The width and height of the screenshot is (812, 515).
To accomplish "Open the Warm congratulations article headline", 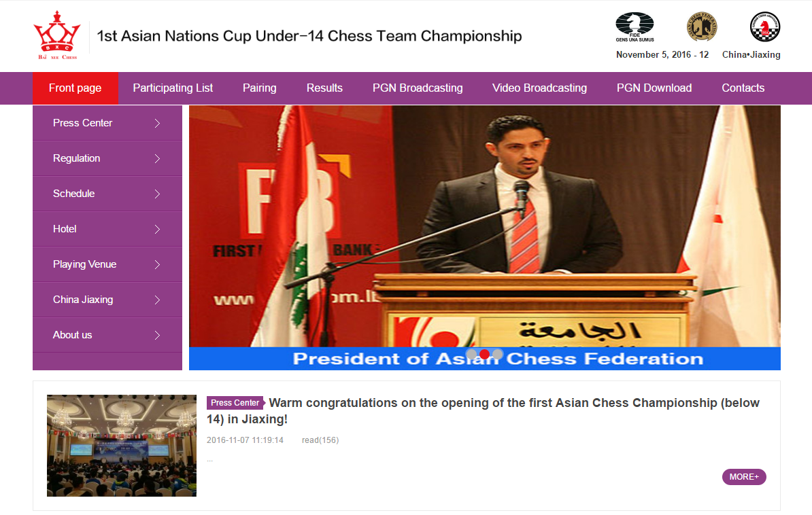I will click(483, 411).
